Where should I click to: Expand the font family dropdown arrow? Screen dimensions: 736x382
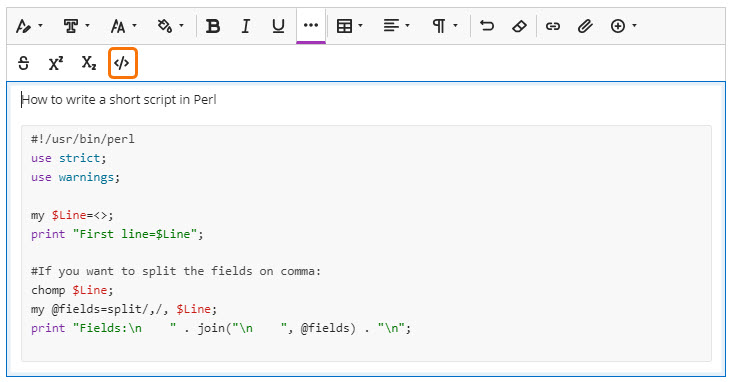pos(87,25)
